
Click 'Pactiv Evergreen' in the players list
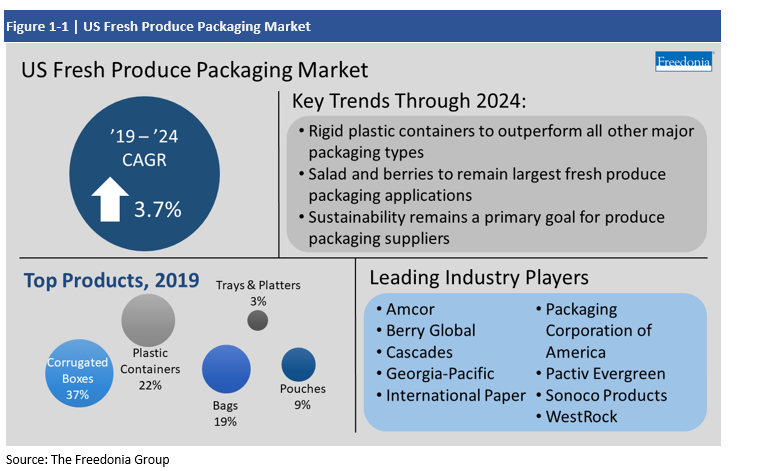[606, 374]
